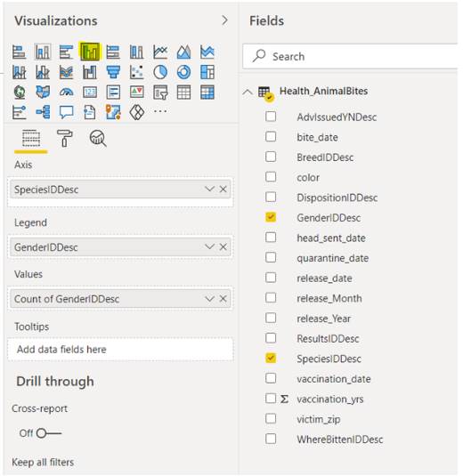Pick the scatter chart visualization icon
This screenshot has width=463, height=476.
[137, 72]
